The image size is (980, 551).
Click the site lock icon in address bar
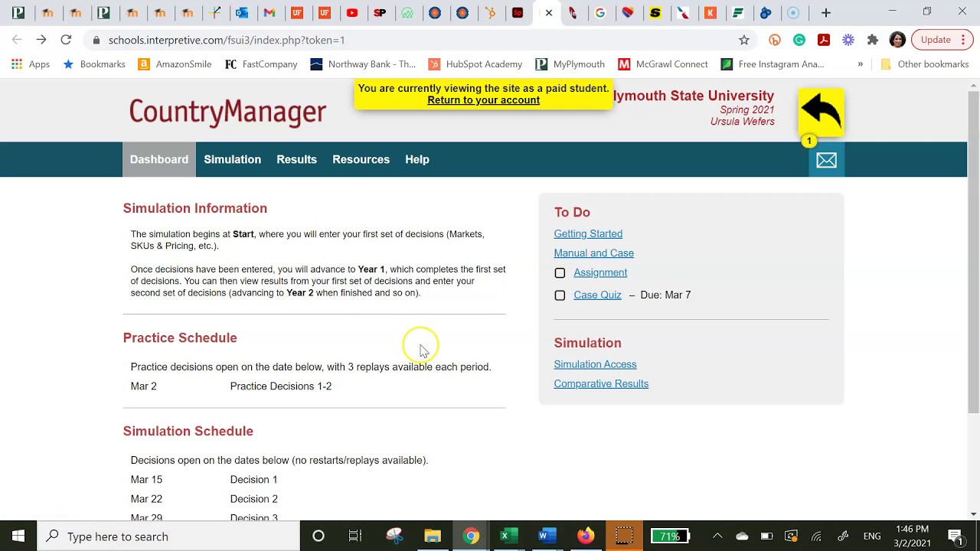click(96, 40)
